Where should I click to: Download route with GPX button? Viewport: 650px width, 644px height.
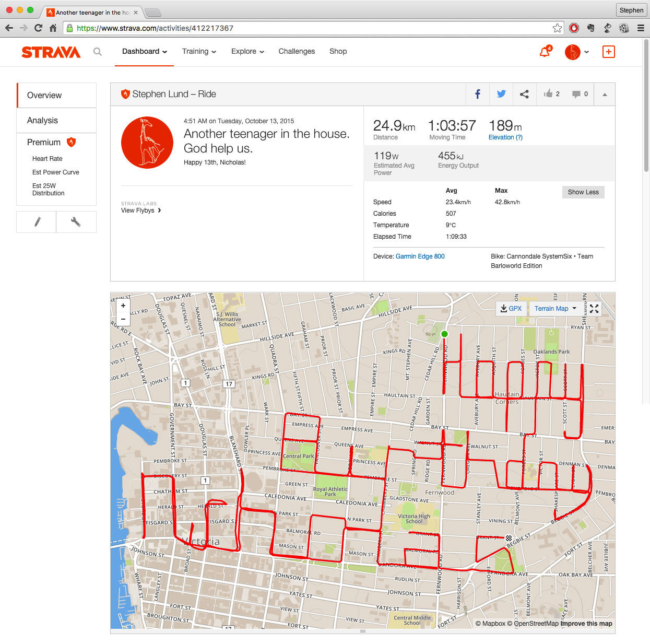pos(511,309)
